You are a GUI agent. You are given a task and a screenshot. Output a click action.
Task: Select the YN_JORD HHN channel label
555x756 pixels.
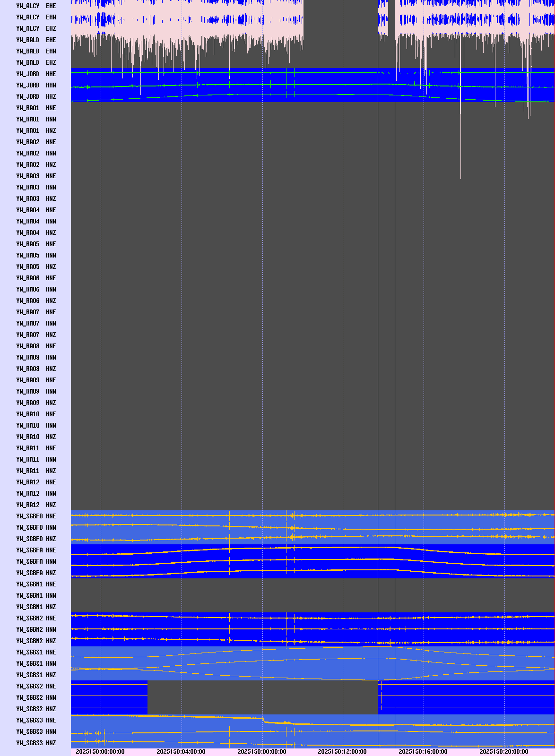click(36, 85)
